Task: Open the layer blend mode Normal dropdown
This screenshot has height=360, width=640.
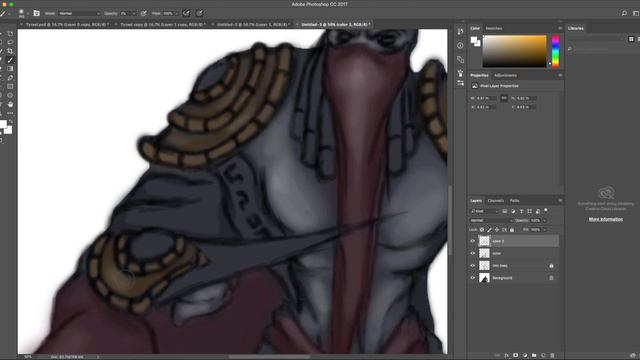Action: coord(491,220)
